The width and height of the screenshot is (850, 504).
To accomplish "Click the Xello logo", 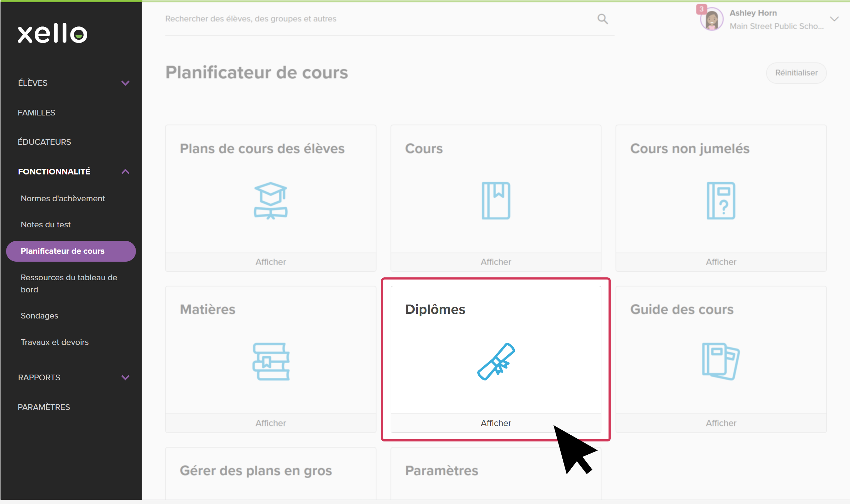I will (53, 34).
